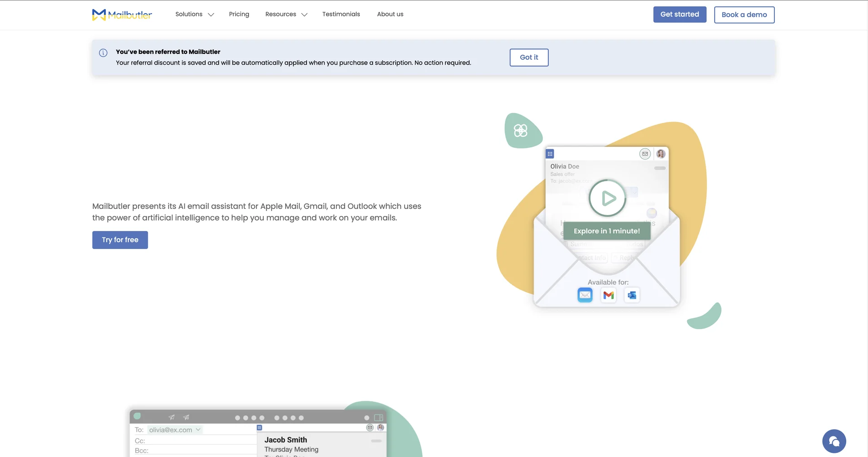Go to the Pricing page
The width and height of the screenshot is (868, 457).
tap(239, 14)
